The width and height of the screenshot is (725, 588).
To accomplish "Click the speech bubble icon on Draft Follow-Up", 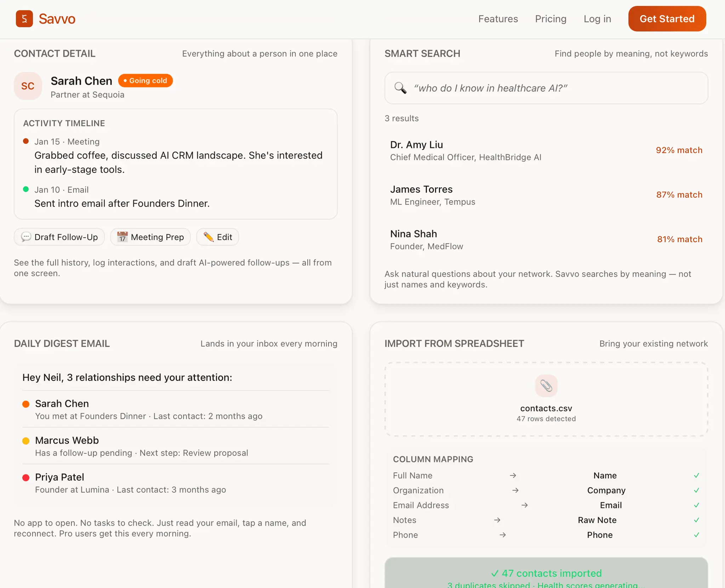I will click(26, 237).
